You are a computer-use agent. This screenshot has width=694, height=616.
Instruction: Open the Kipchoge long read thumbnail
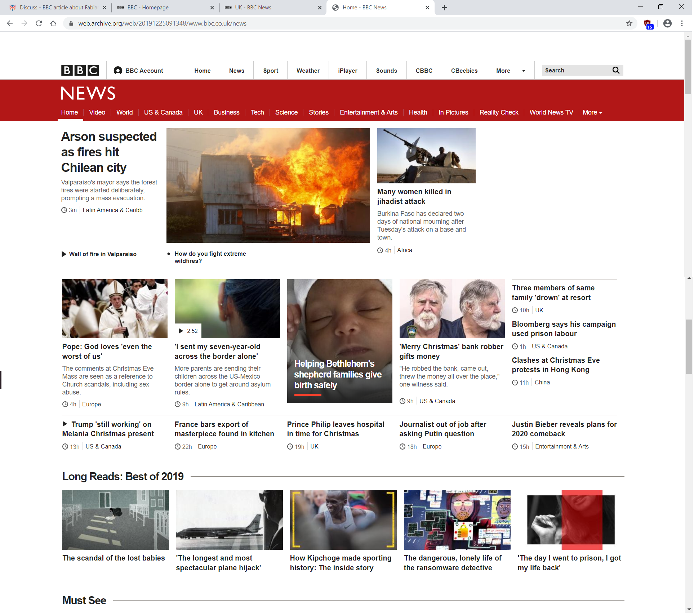coord(343,519)
